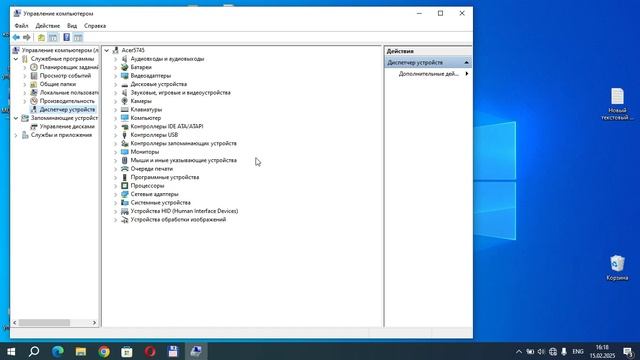
Task: Click the clock icon of Планировщик заданий
Action: pyautogui.click(x=34, y=67)
